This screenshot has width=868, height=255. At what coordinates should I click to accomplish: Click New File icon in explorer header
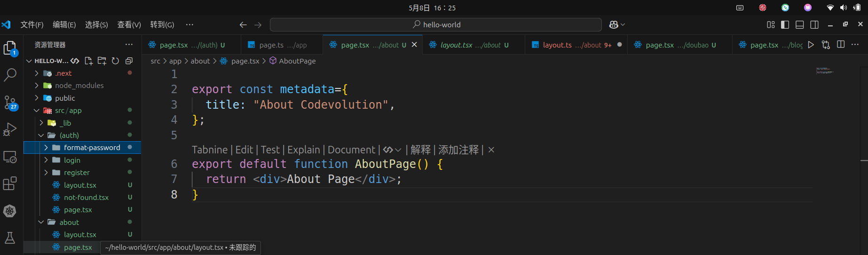(x=88, y=61)
